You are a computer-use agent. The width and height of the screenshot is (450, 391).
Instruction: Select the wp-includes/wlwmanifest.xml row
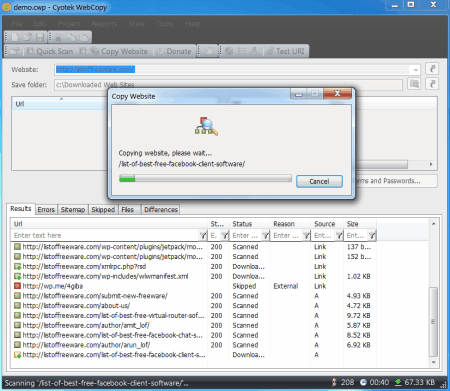tap(193, 276)
